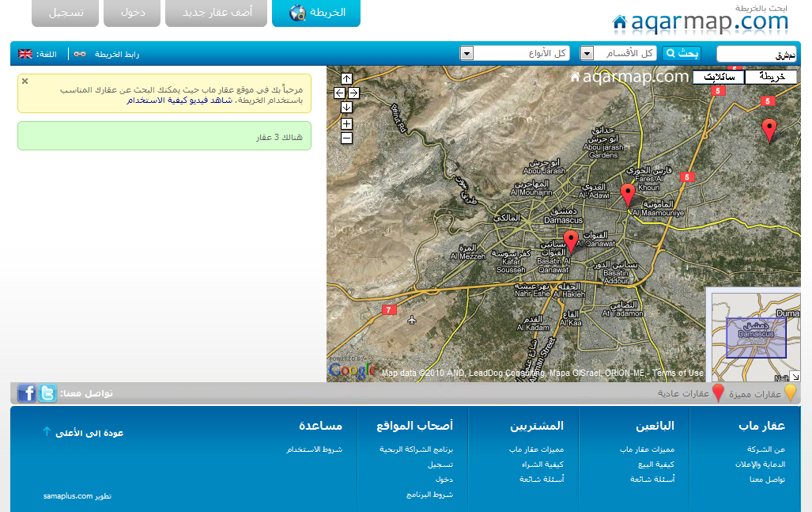Open the الدعاية والإعلان footer link
Viewport: 812px width, 512px height.
coord(761,465)
